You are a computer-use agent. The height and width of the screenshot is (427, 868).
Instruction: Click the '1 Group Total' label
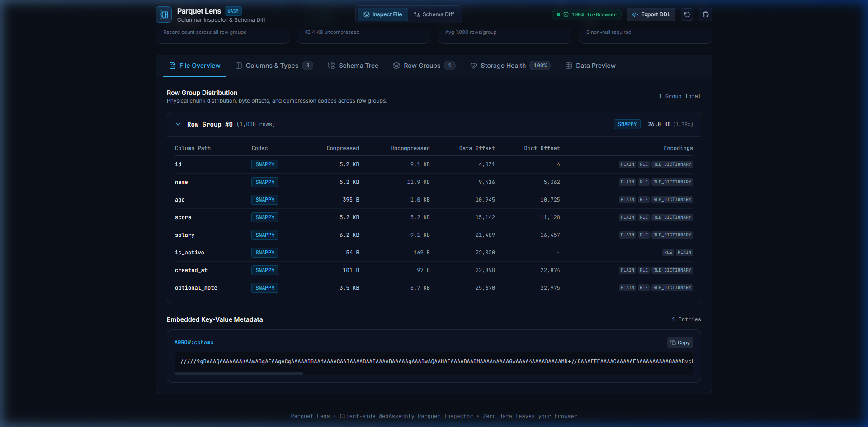(680, 96)
